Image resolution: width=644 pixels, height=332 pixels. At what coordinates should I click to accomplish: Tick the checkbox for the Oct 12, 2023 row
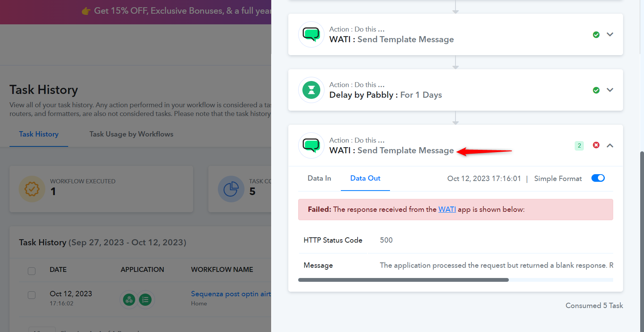[x=32, y=295]
